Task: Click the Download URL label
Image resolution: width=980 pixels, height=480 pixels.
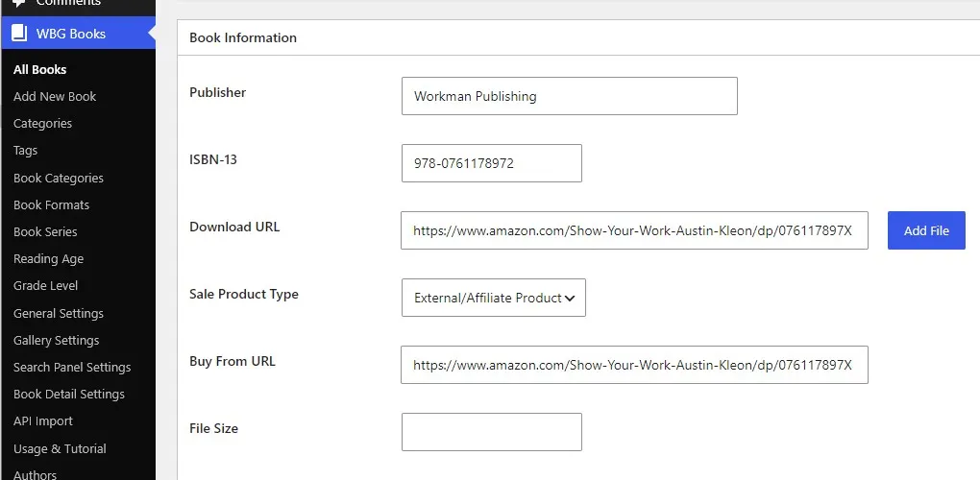Action: point(234,227)
